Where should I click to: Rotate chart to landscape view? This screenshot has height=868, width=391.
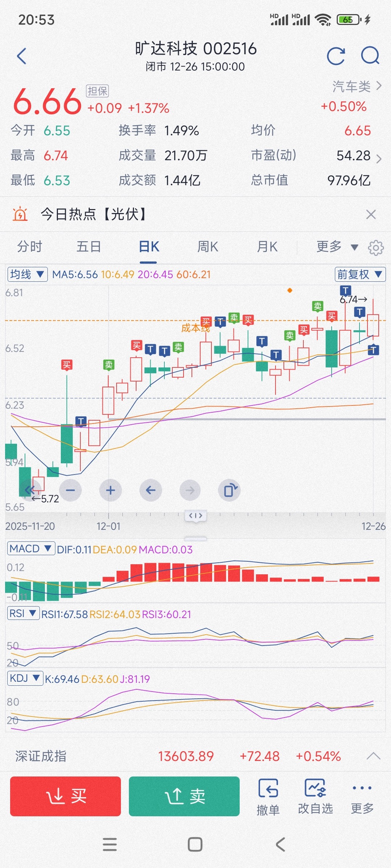(230, 490)
